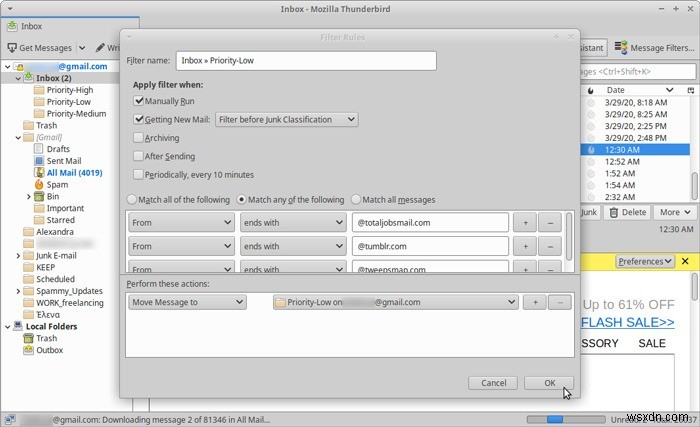Screen dimensions: 700x427
Task: Open the Important folder
Action: (x=65, y=208)
